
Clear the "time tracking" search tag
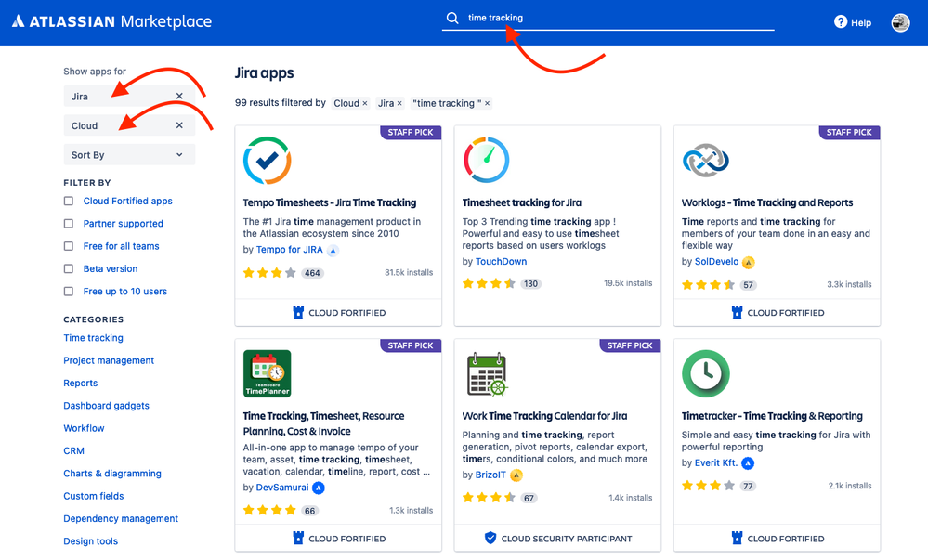point(487,104)
